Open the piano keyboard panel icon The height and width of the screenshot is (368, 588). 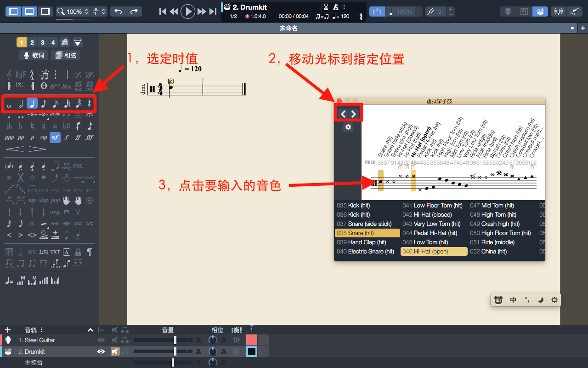pyautogui.click(x=524, y=11)
